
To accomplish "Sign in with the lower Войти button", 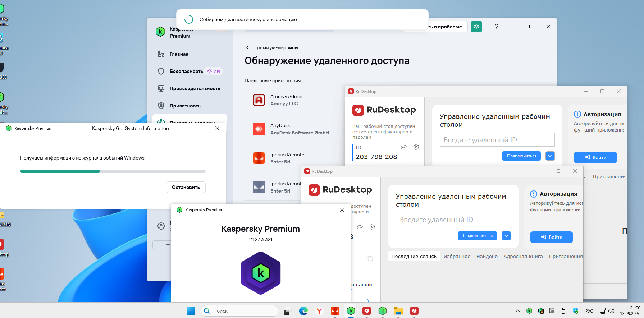I will pos(552,237).
